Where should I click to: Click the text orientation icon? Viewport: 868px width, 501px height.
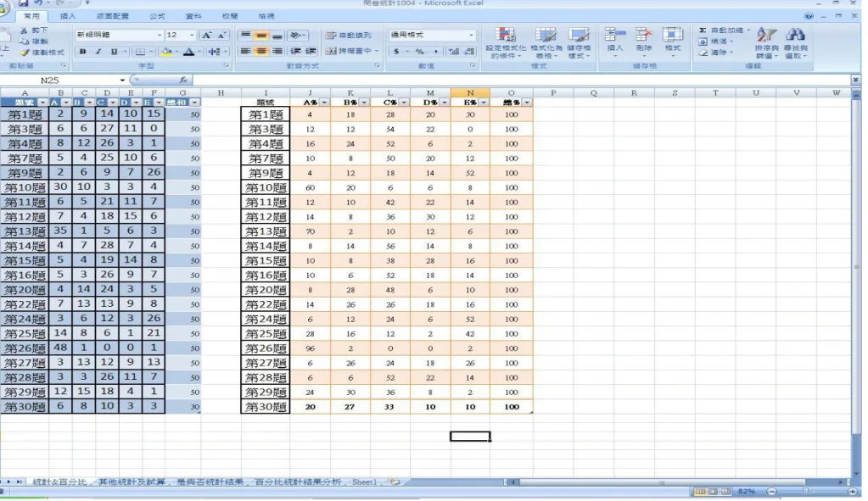tap(295, 35)
